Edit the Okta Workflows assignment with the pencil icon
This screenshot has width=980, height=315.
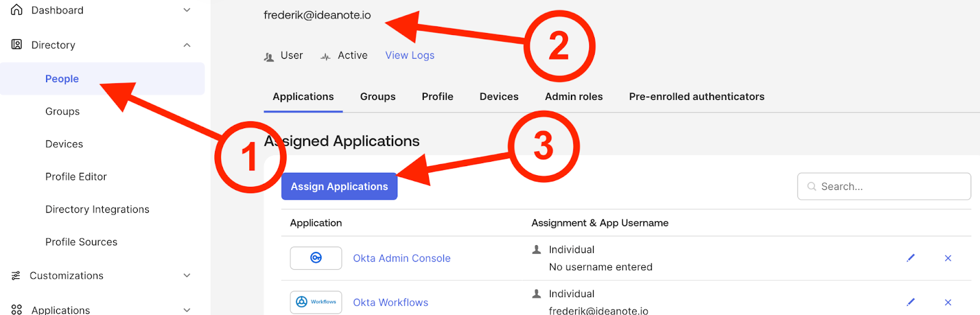(x=911, y=302)
